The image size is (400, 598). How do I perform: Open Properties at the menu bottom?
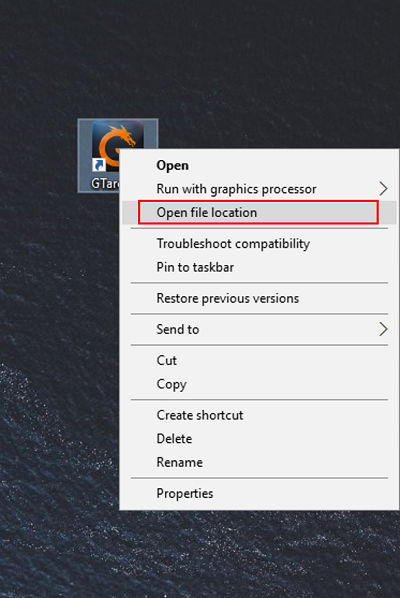pos(185,494)
